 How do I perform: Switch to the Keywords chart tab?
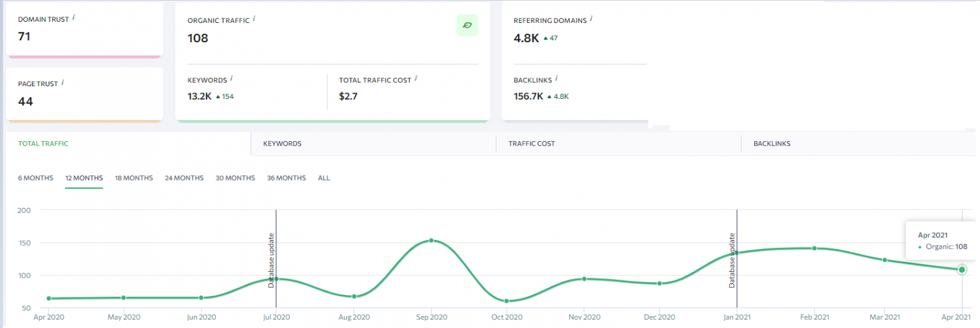(373, 144)
